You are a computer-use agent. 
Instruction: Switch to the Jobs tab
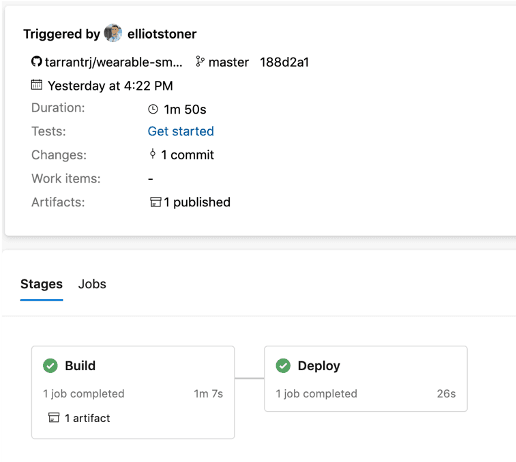point(92,284)
